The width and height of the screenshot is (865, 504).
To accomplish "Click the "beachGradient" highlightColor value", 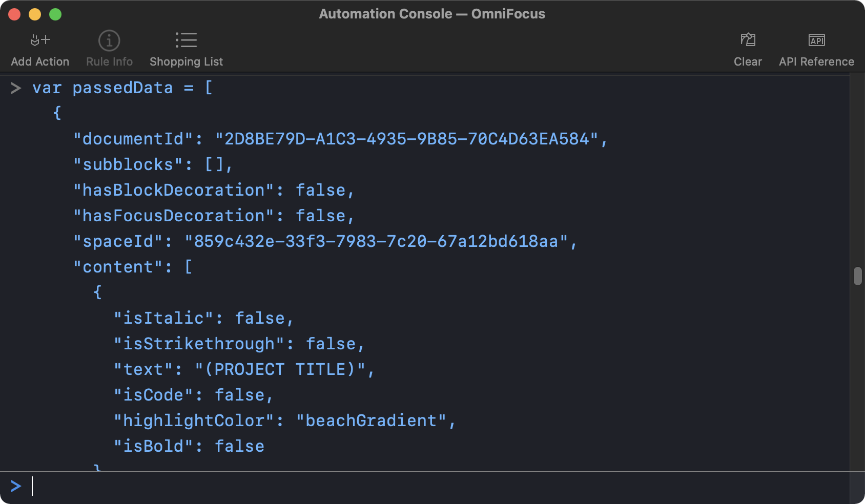I will [x=371, y=421].
